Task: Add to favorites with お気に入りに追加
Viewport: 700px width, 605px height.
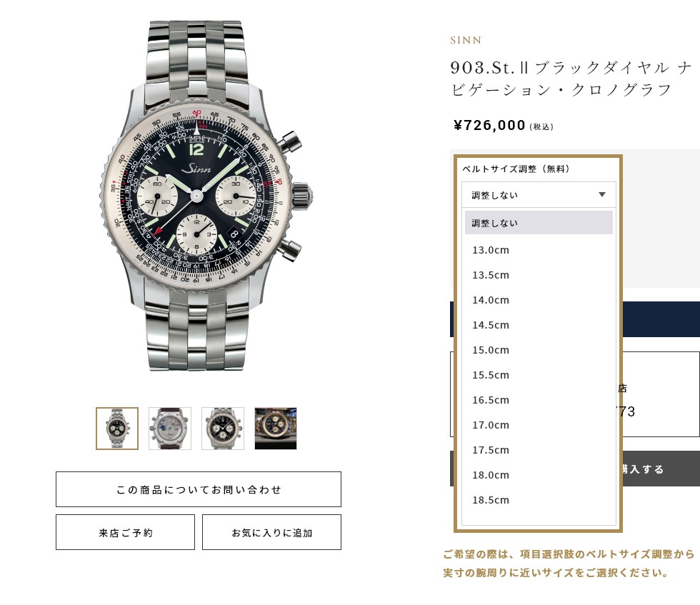Action: [271, 532]
